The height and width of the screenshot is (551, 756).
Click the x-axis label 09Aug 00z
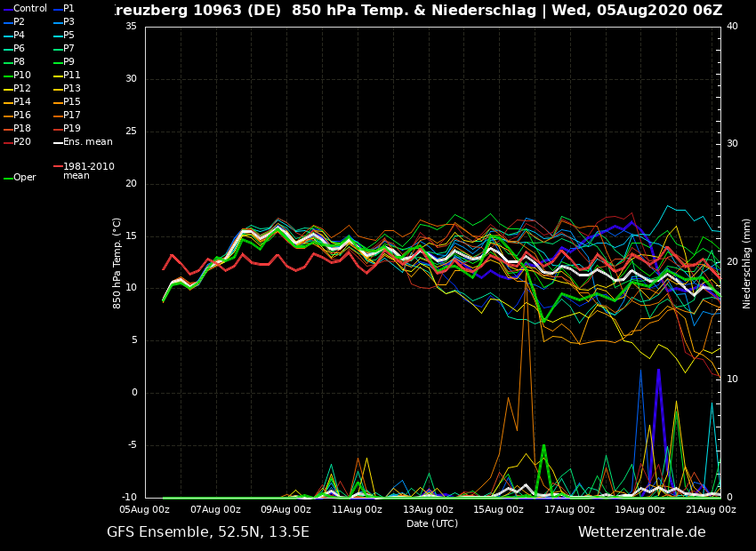click(286, 509)
